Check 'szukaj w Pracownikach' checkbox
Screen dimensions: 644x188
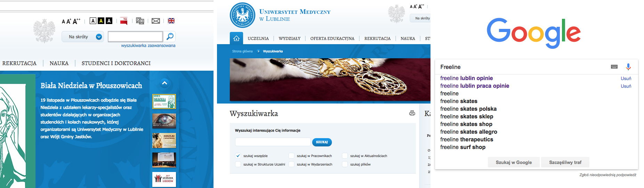[x=291, y=156]
